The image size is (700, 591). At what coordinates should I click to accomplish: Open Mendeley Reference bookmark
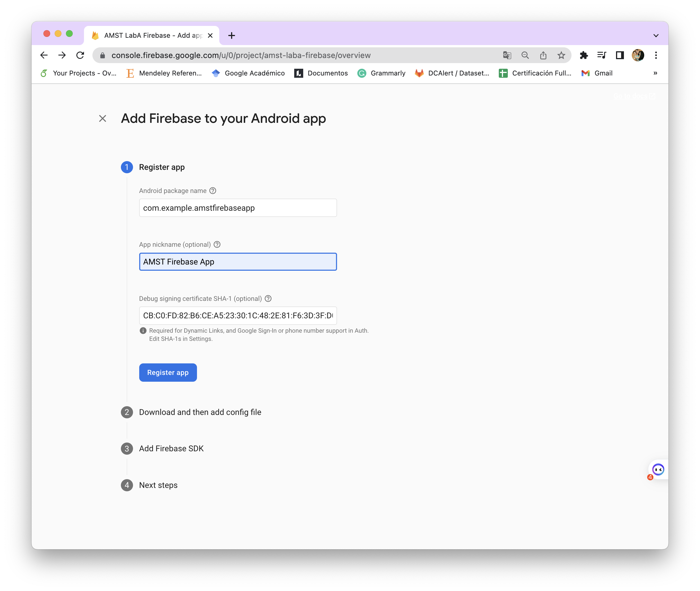pyautogui.click(x=164, y=73)
